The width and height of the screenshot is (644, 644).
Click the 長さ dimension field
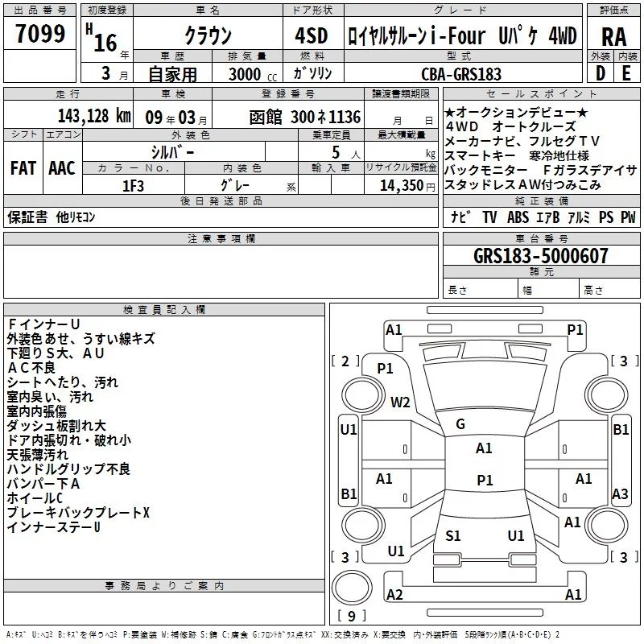coord(480,290)
